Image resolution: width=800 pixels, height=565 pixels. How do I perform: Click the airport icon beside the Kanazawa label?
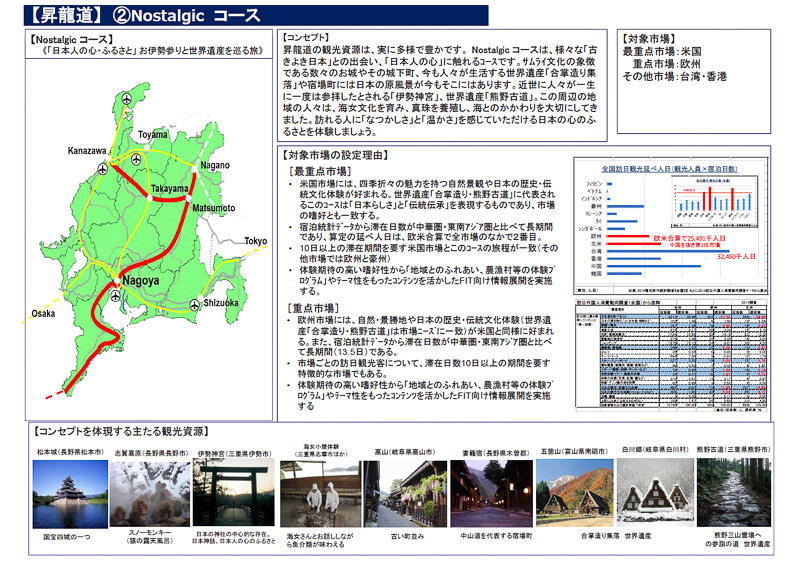(103, 168)
